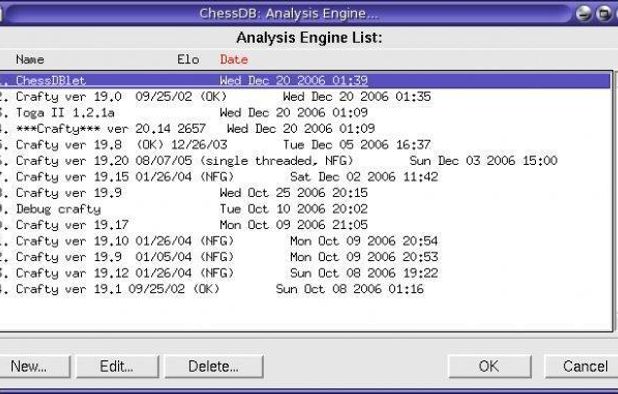Confirm with the OK button
Image resolution: width=618 pixels, height=394 pixels.
tap(489, 366)
